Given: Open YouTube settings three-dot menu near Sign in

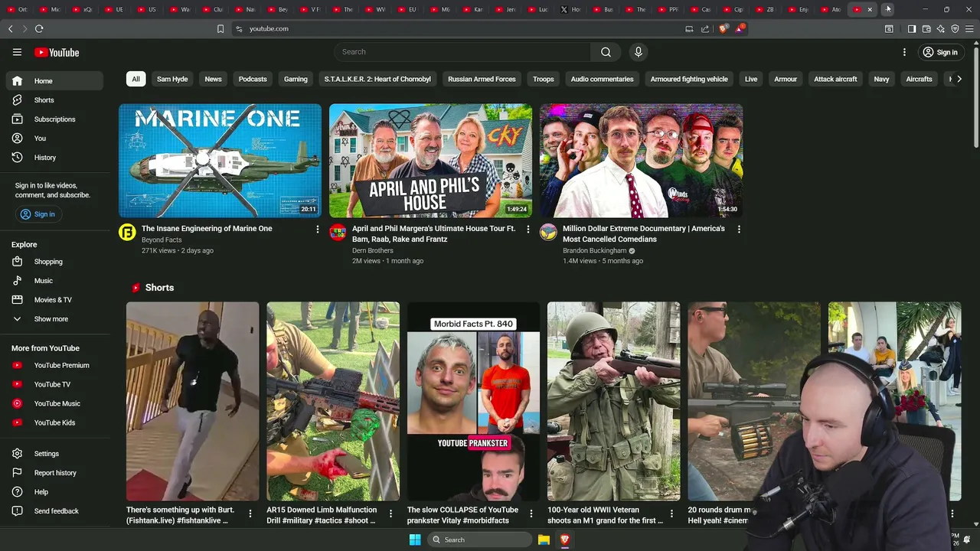Looking at the screenshot, I should point(904,52).
